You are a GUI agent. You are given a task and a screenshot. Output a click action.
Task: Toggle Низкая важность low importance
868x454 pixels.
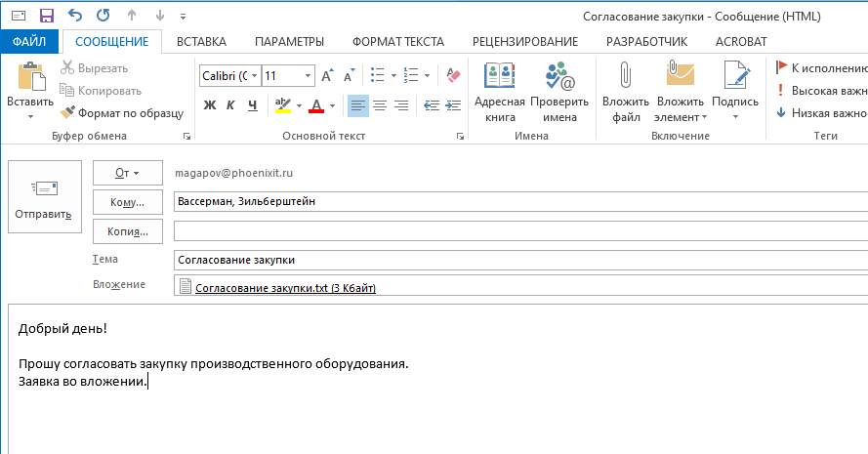(x=821, y=113)
